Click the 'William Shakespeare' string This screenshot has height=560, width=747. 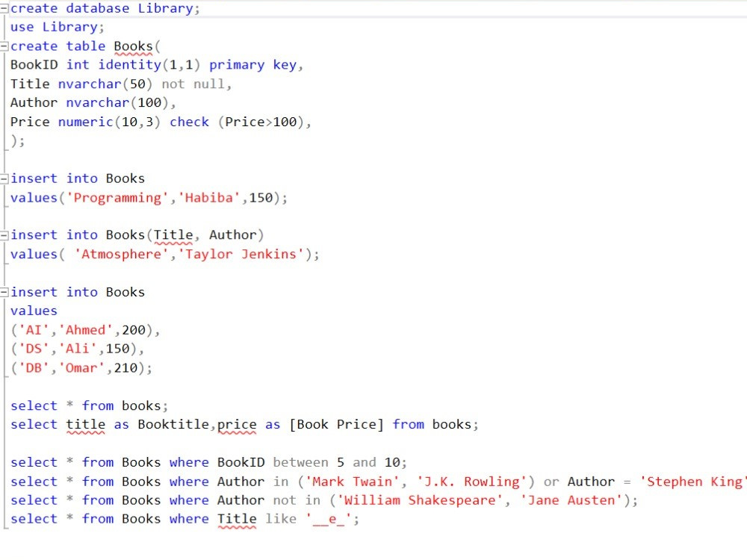coord(420,500)
